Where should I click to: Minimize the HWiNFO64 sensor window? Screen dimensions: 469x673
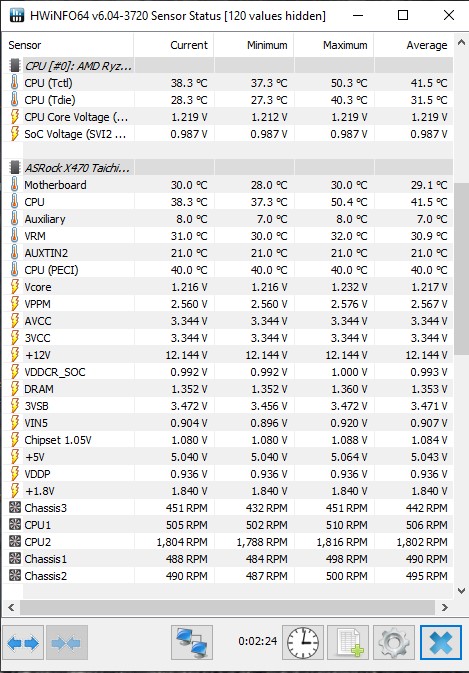tap(358, 15)
